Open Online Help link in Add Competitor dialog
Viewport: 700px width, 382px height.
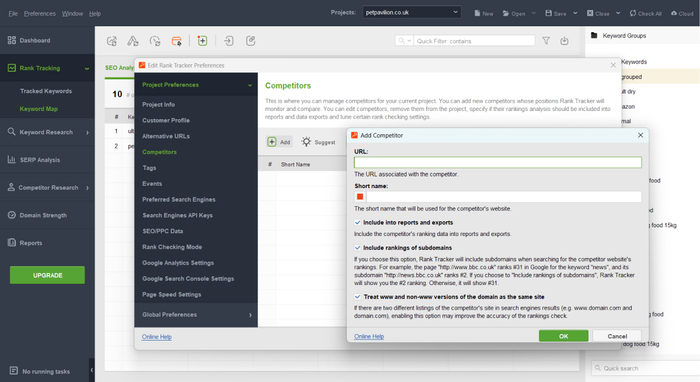pos(369,336)
